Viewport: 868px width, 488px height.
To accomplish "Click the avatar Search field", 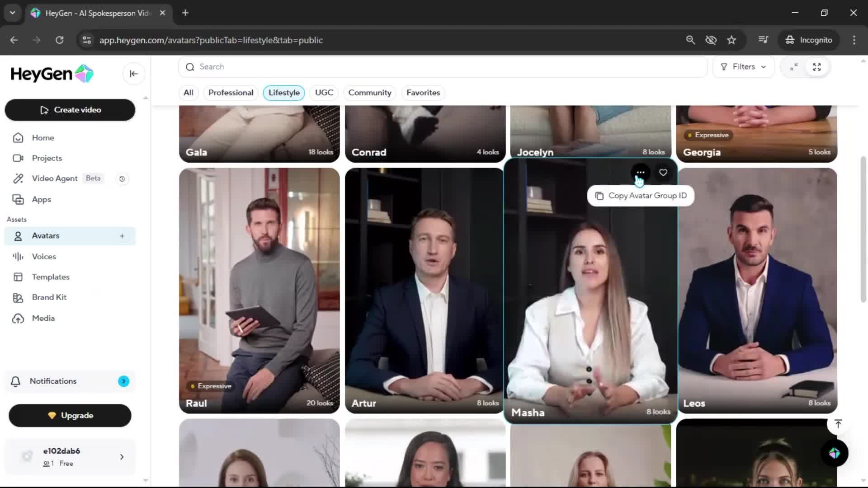I will [x=443, y=67].
